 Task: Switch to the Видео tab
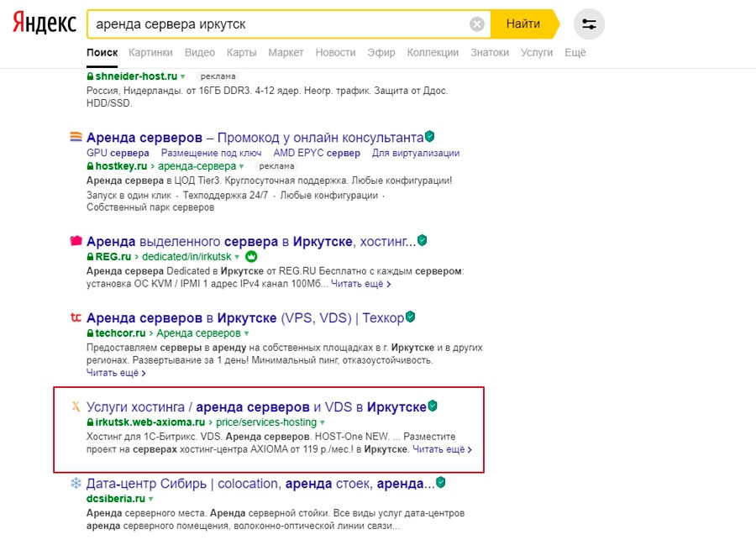click(x=200, y=53)
